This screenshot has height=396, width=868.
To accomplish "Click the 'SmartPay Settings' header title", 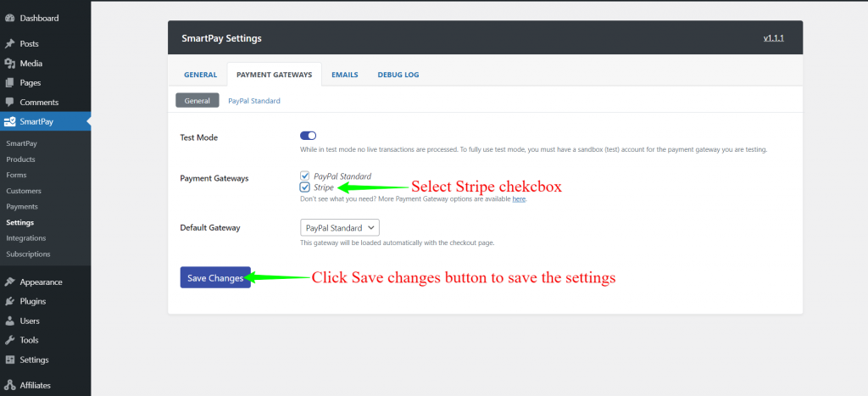I will 221,39.
